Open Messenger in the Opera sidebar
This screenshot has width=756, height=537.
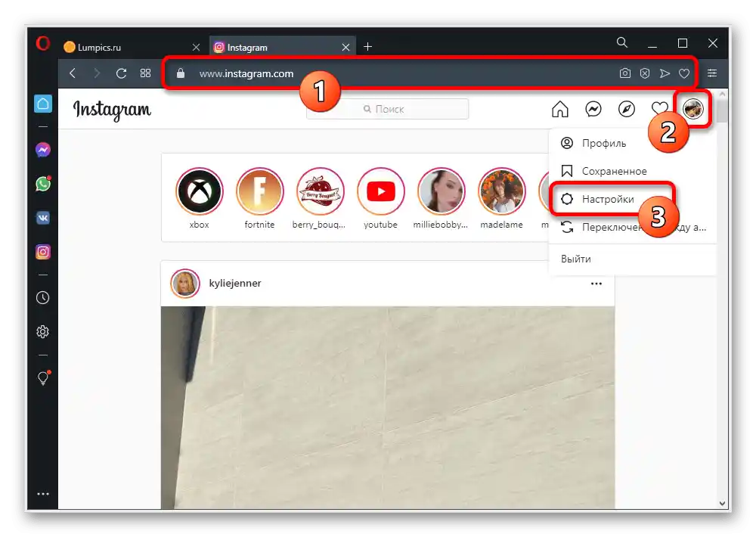coord(43,150)
